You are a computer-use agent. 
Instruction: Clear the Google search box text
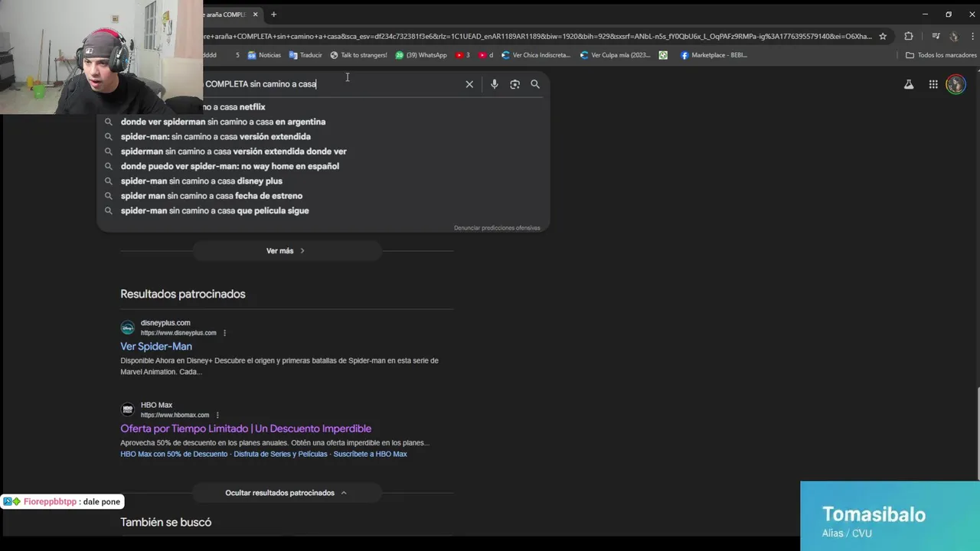pos(469,84)
